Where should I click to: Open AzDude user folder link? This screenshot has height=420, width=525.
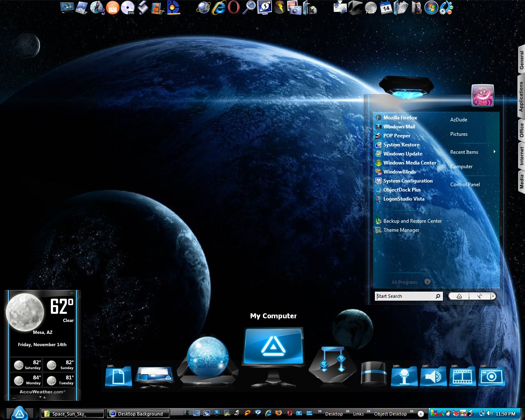pos(459,120)
